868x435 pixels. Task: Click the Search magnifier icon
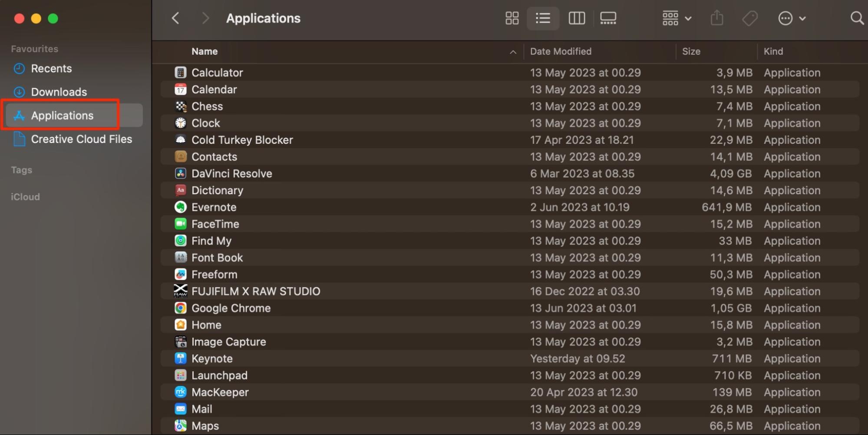pyautogui.click(x=857, y=18)
